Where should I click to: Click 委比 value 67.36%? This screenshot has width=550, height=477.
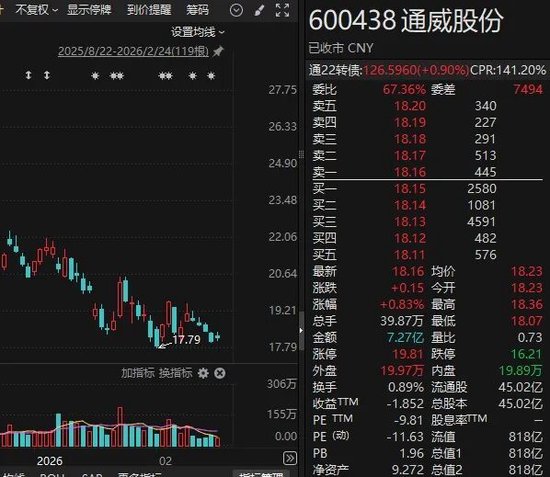(404, 89)
